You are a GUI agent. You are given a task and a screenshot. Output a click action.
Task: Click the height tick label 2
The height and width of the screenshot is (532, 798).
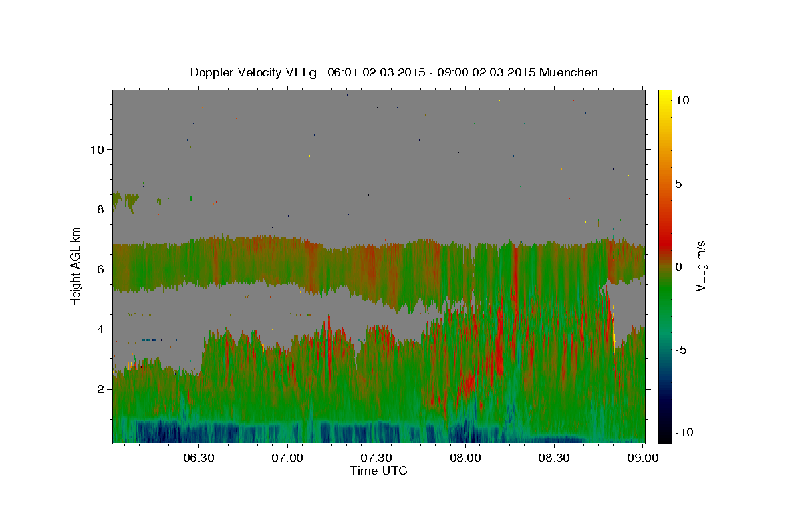(101, 388)
